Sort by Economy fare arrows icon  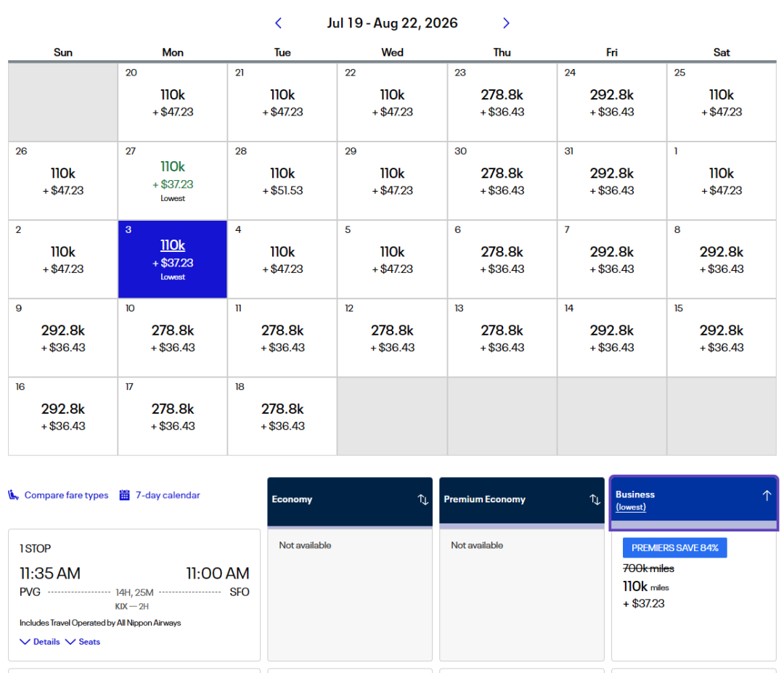[423, 499]
